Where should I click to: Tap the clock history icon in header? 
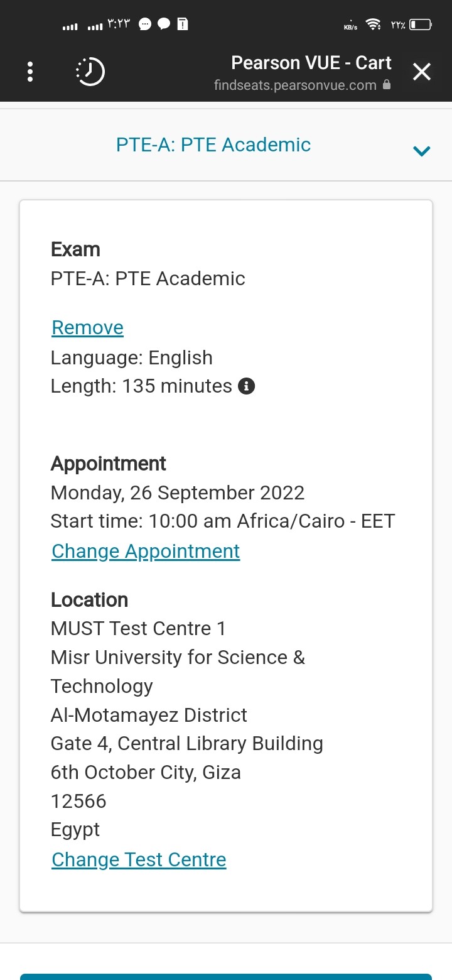90,72
